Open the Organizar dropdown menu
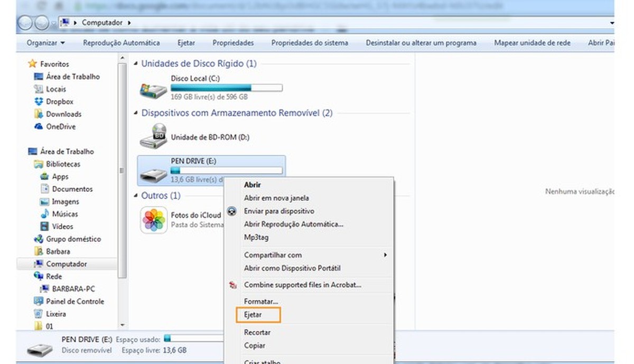634x364 pixels. click(x=46, y=43)
